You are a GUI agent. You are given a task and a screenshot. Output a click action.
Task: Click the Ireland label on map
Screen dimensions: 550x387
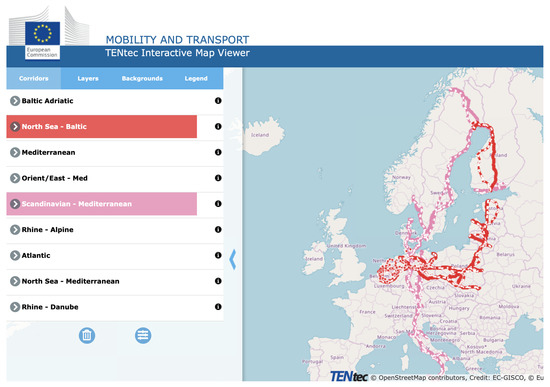pyautogui.click(x=314, y=259)
